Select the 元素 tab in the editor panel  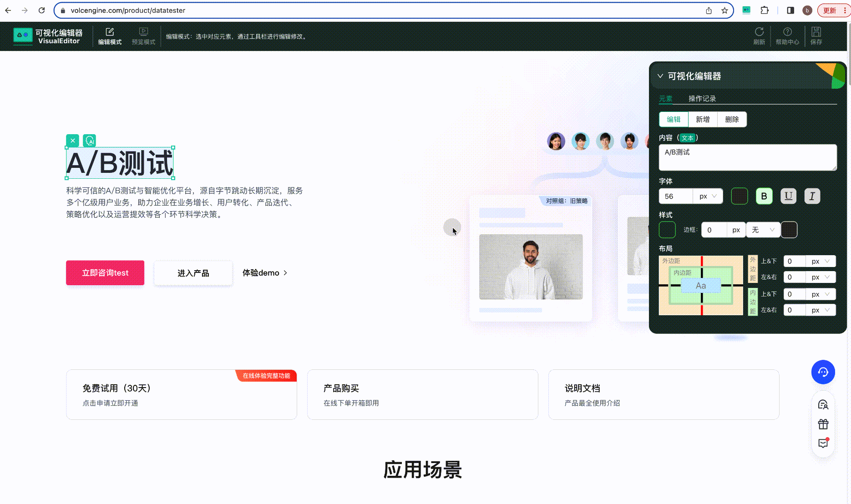666,98
